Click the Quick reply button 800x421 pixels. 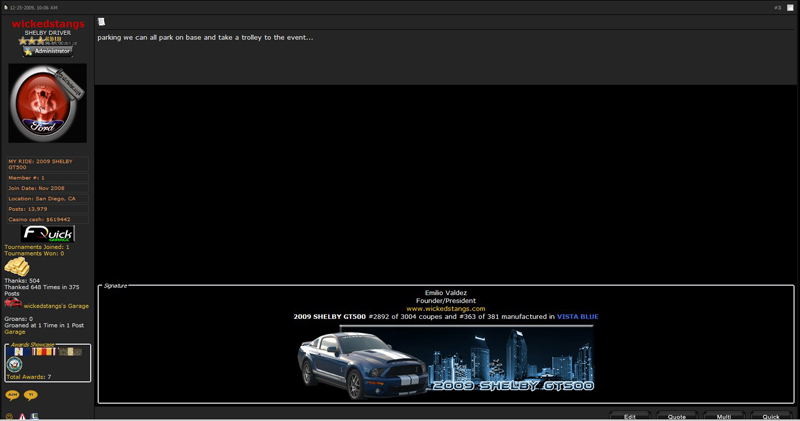pos(771,416)
